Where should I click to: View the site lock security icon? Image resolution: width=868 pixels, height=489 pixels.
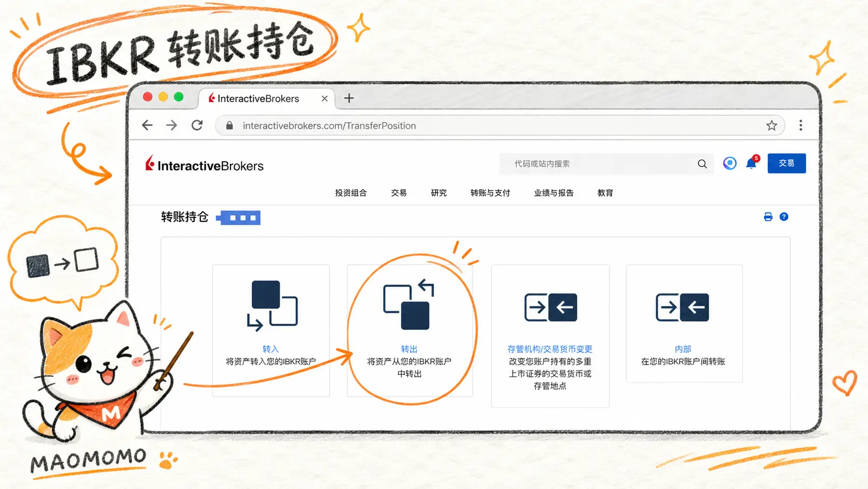(229, 125)
